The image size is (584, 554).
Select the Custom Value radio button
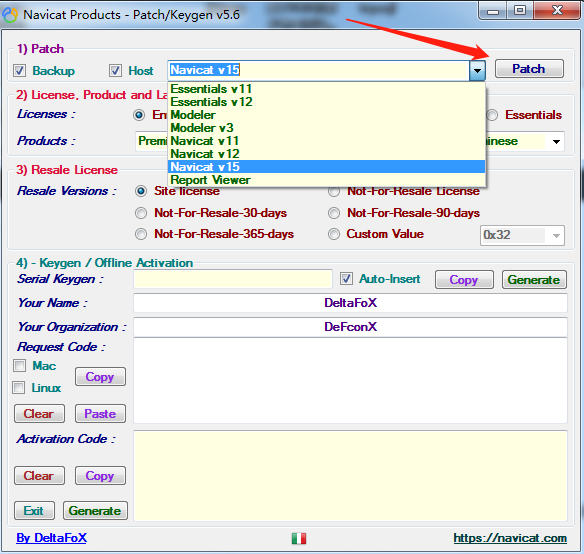[334, 234]
